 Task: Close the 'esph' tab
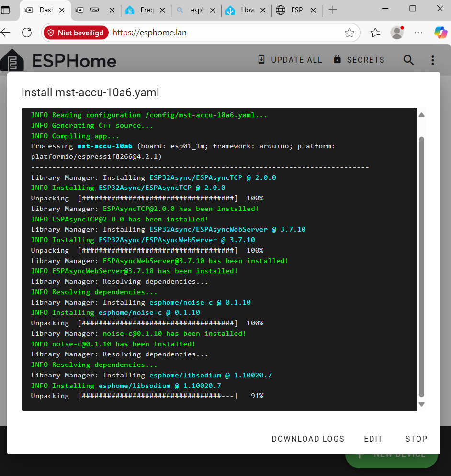(213, 11)
